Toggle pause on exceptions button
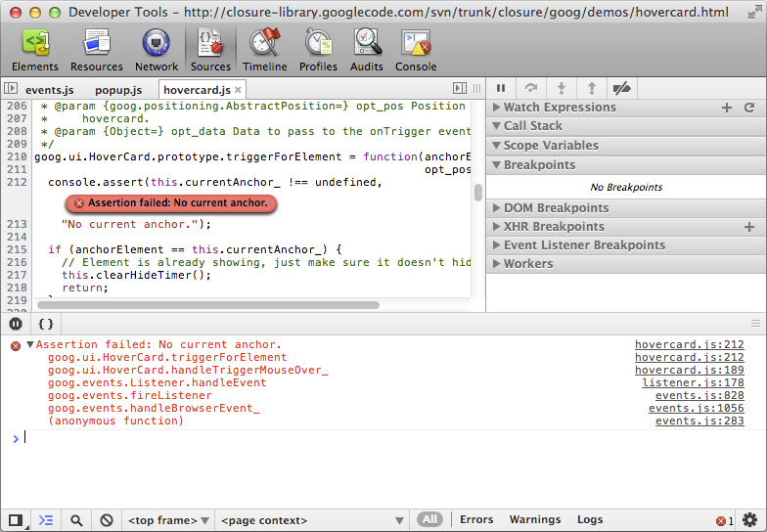This screenshot has height=532, width=767. pos(16,324)
